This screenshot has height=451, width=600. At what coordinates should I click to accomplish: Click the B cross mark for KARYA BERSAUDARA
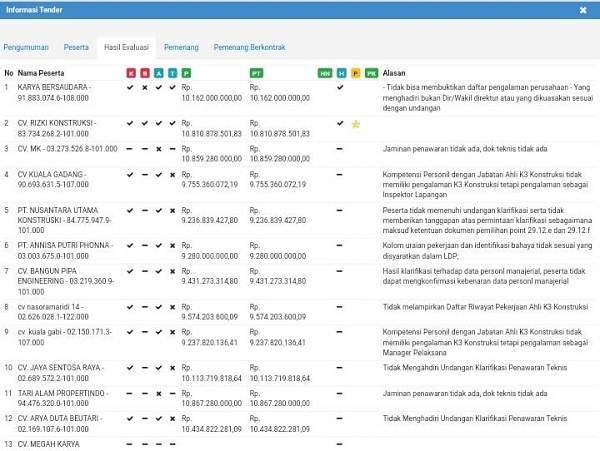145,88
